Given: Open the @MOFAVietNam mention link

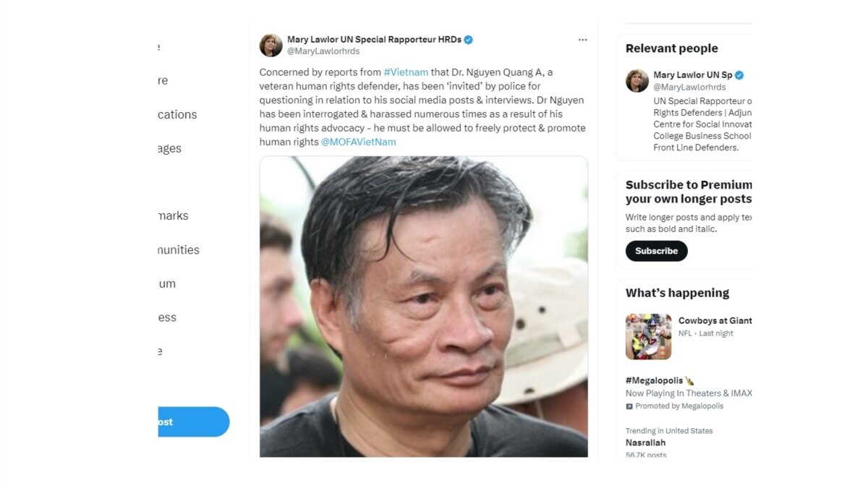Looking at the screenshot, I should click(358, 142).
